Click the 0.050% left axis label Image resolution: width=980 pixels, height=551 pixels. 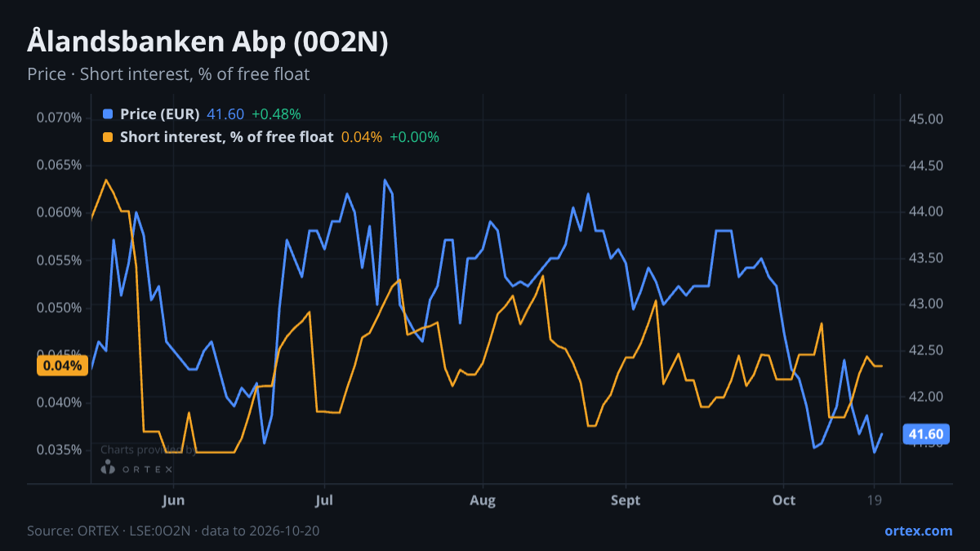[59, 308]
